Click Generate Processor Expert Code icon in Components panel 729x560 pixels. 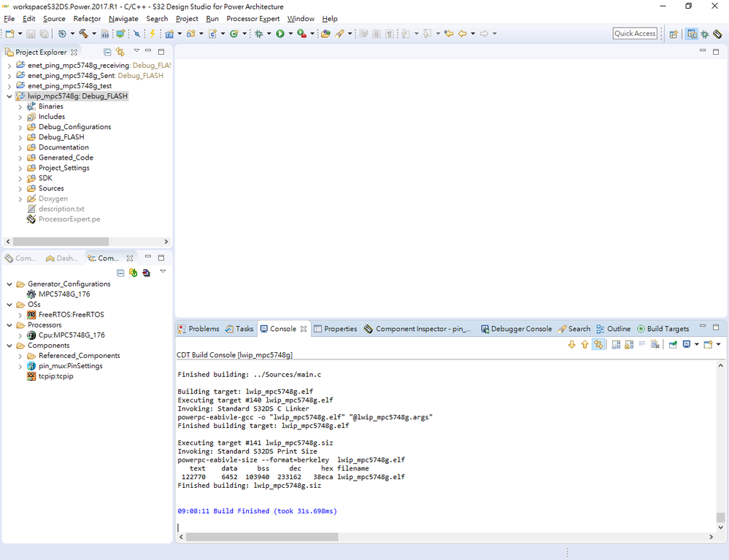(x=134, y=273)
